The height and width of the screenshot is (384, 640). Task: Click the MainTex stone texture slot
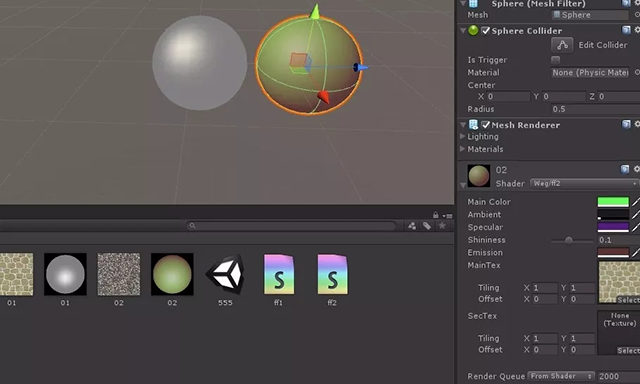click(619, 282)
